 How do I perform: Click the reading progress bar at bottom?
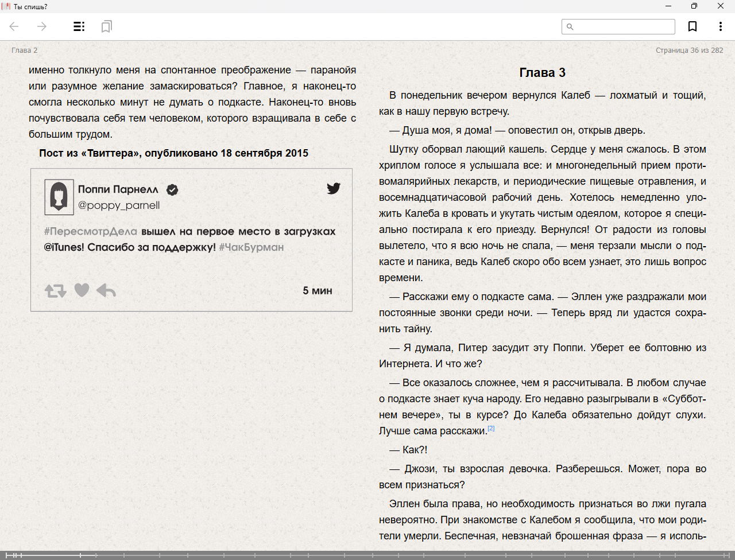point(367,555)
